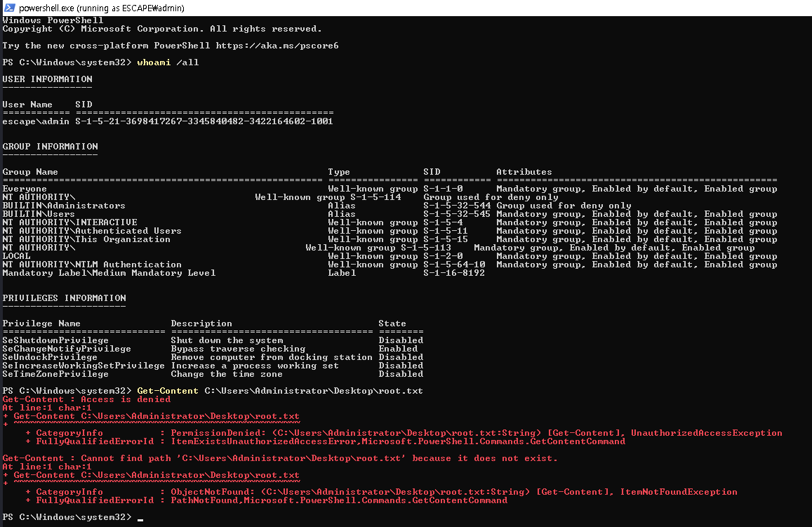Click the 'PRIVILEGES INFORMATION' heading
The image size is (812, 527).
pyautogui.click(x=64, y=298)
